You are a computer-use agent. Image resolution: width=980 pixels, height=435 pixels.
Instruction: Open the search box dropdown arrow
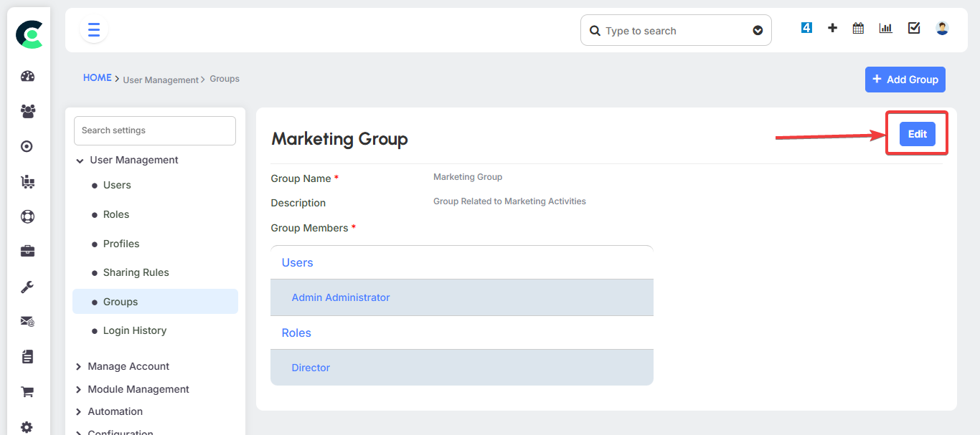(758, 31)
